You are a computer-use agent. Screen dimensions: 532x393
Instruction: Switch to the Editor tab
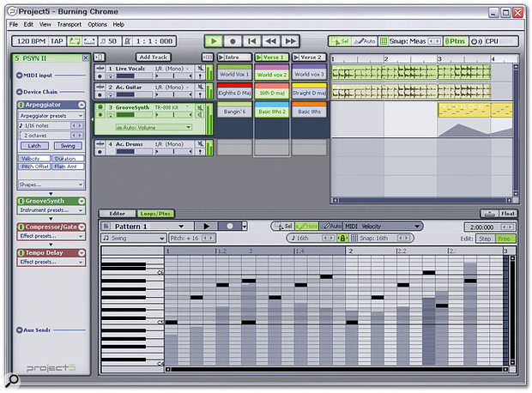pos(117,214)
